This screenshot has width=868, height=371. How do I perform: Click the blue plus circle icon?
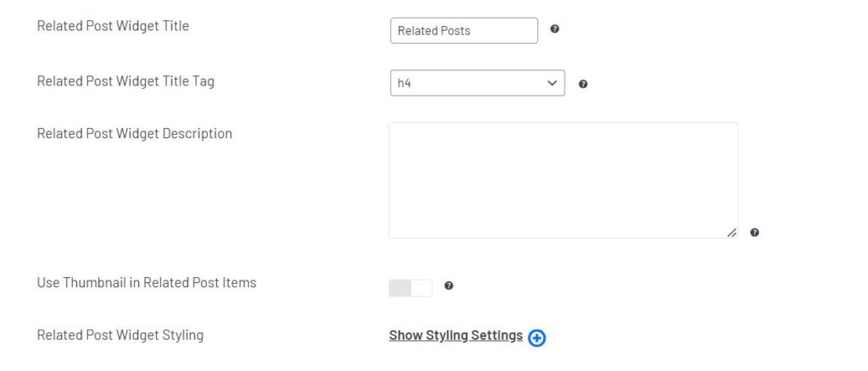(x=537, y=338)
